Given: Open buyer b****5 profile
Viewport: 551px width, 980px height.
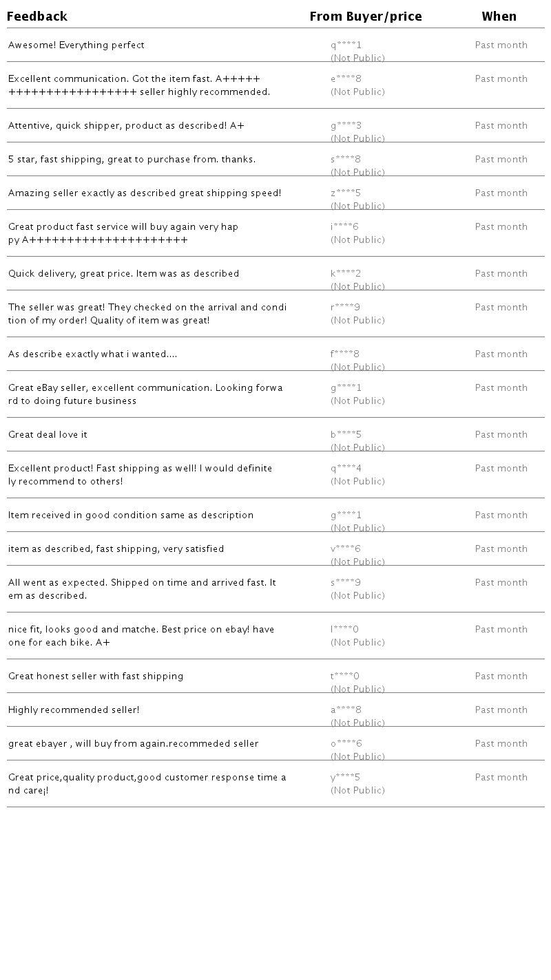Looking at the screenshot, I should point(346,435).
